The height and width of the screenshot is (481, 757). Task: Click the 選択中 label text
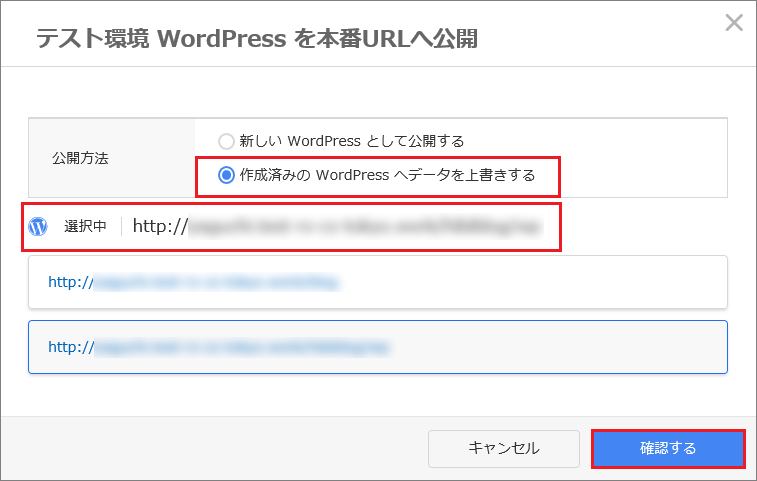click(85, 226)
